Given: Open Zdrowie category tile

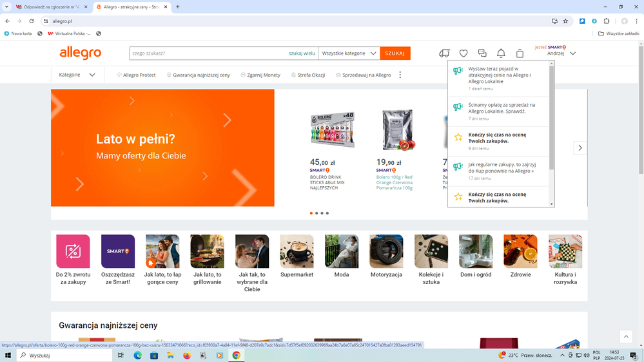Looking at the screenshot, I should [x=520, y=256].
